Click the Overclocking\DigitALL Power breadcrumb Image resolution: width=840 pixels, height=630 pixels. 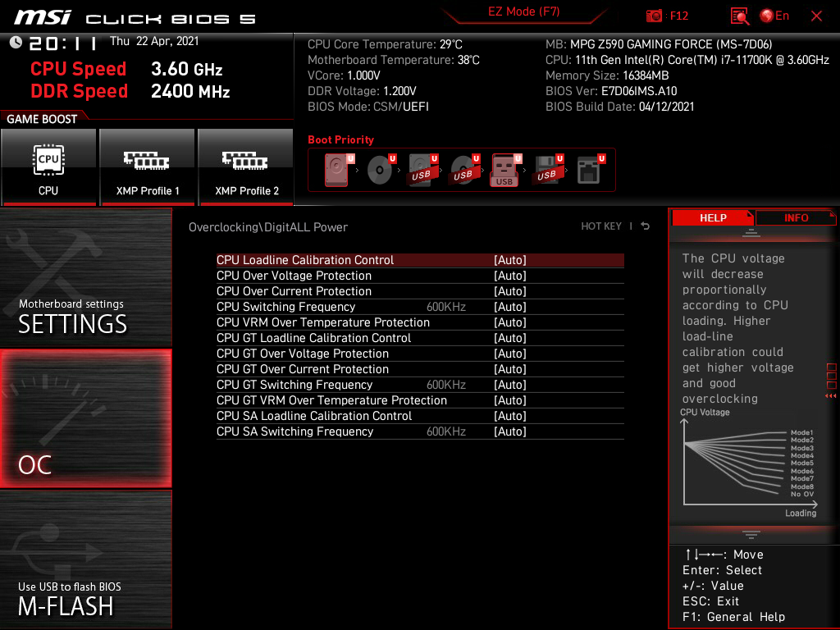[x=268, y=227]
